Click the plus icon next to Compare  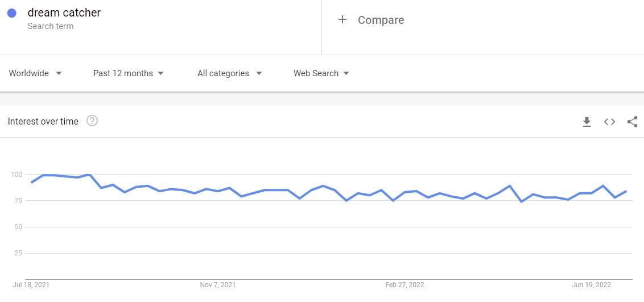pyautogui.click(x=342, y=20)
